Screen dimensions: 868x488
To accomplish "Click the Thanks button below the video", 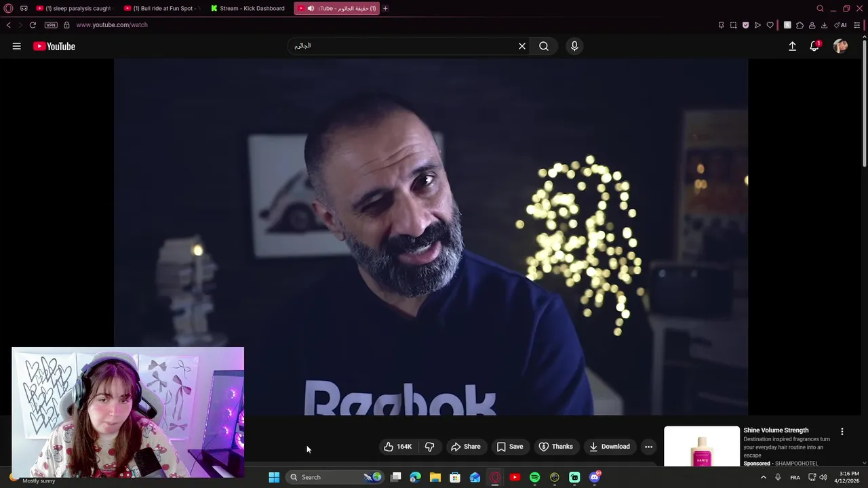I will point(556,447).
